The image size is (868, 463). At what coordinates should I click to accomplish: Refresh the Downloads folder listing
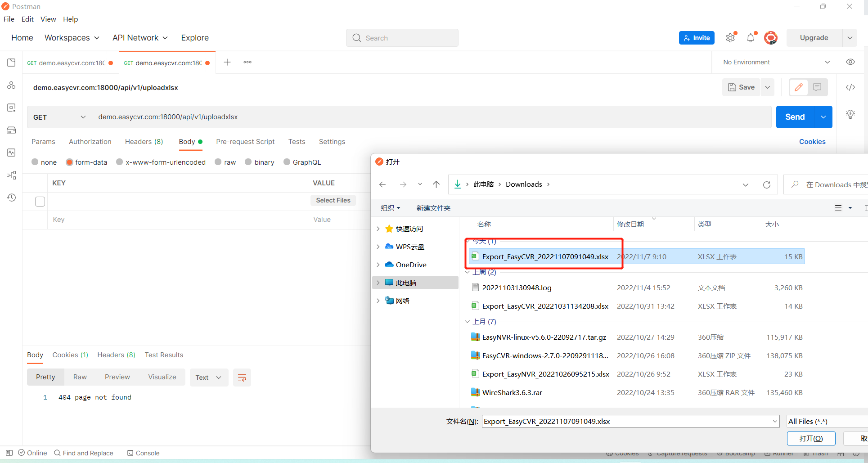(767, 184)
